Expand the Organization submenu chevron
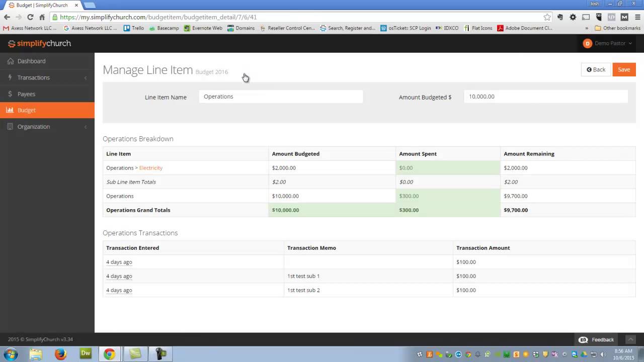644x362 pixels. coord(86,127)
